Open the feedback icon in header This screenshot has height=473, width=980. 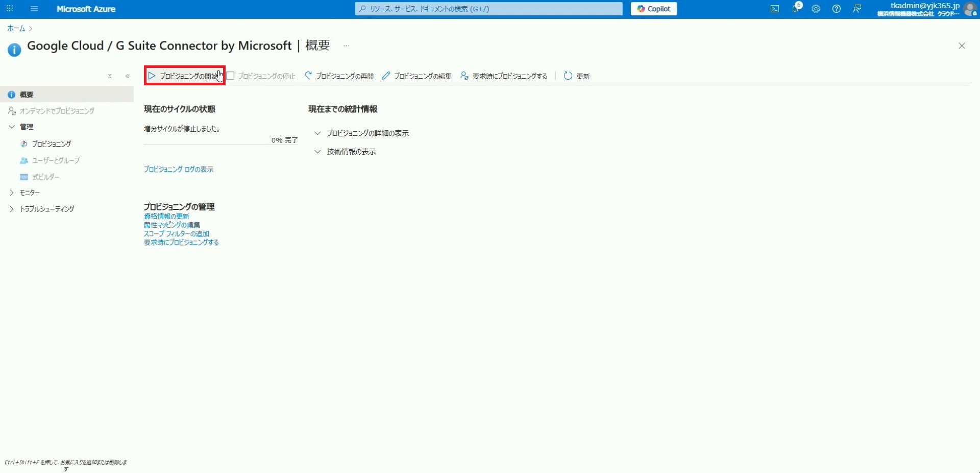click(x=857, y=9)
